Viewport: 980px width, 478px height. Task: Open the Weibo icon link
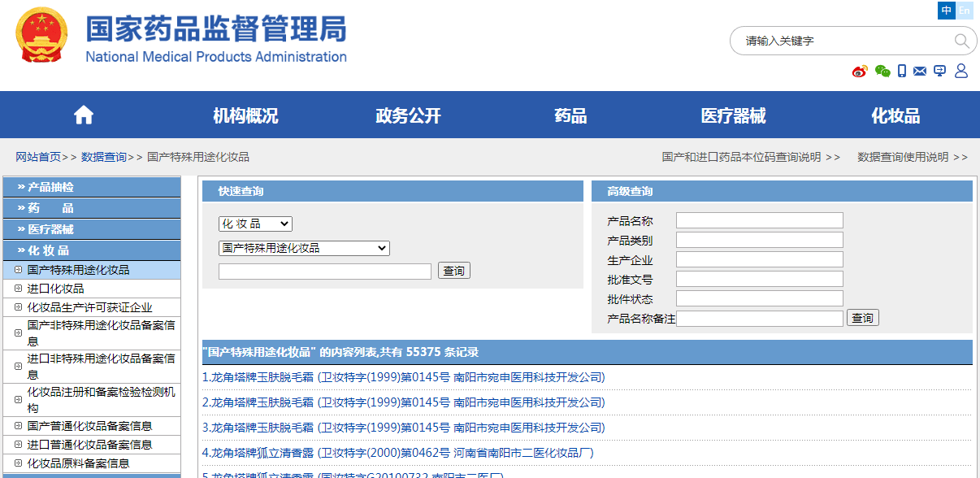(x=860, y=72)
